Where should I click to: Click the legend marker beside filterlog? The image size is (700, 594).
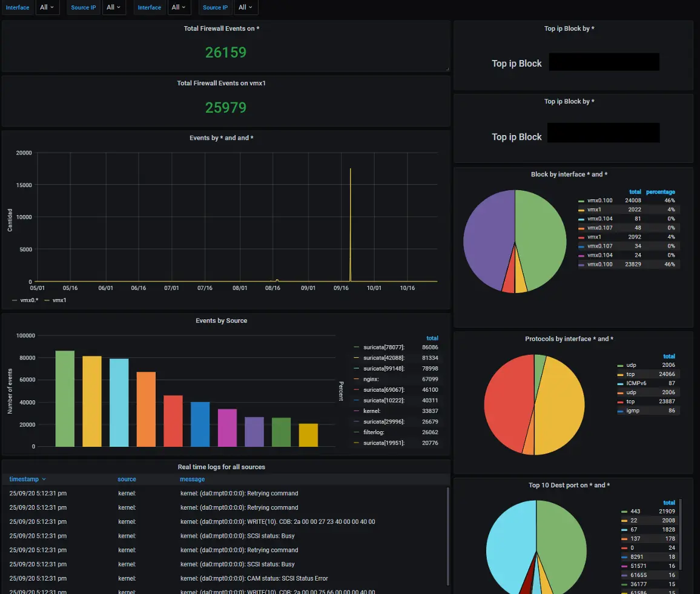357,432
